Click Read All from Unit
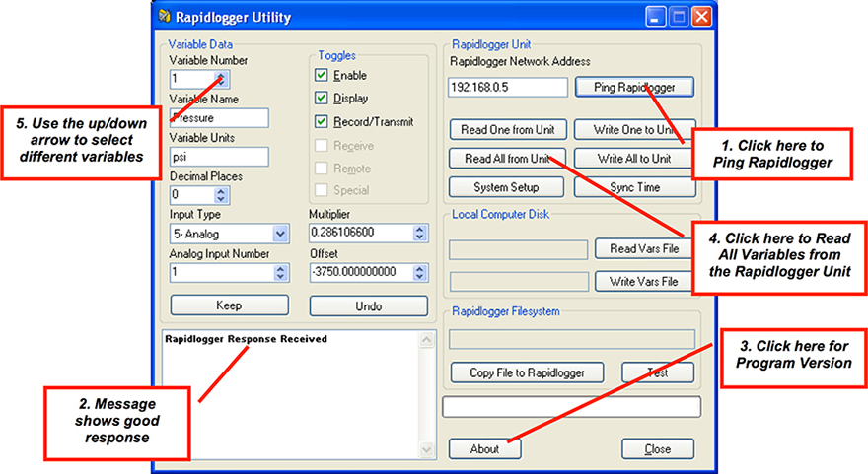 click(507, 159)
